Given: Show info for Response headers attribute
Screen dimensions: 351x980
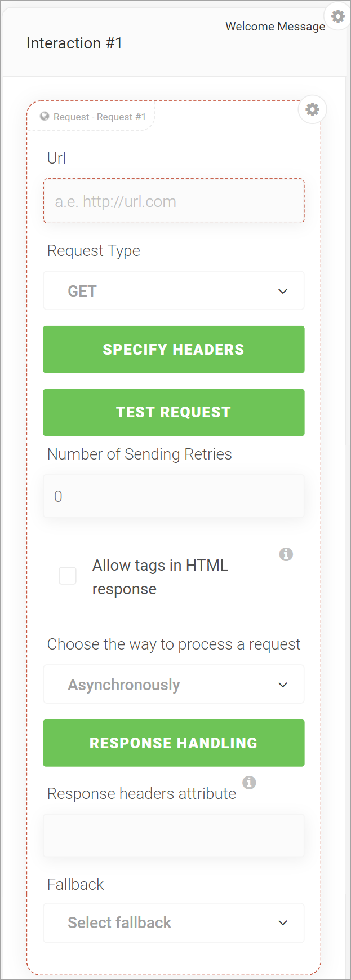Looking at the screenshot, I should [x=249, y=783].
